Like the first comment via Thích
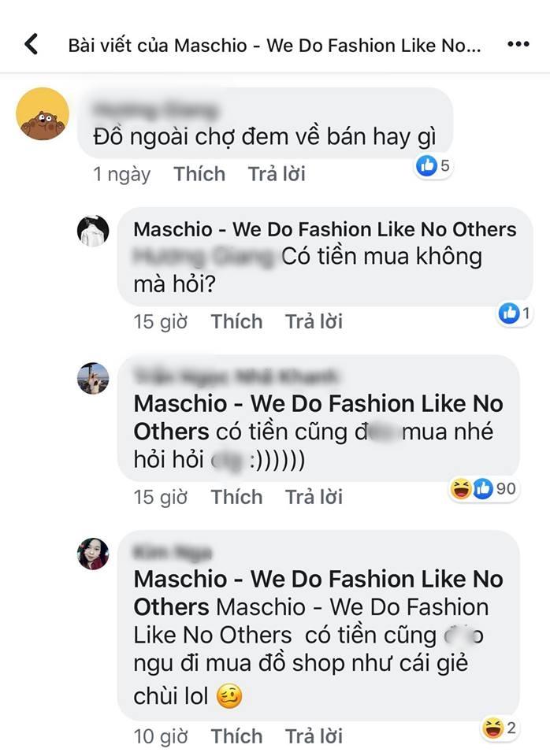 (199, 174)
